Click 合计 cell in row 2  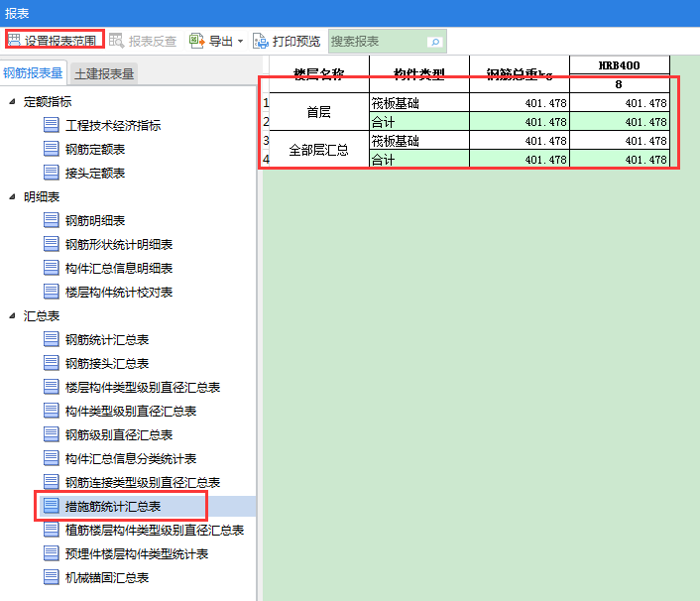tap(419, 121)
